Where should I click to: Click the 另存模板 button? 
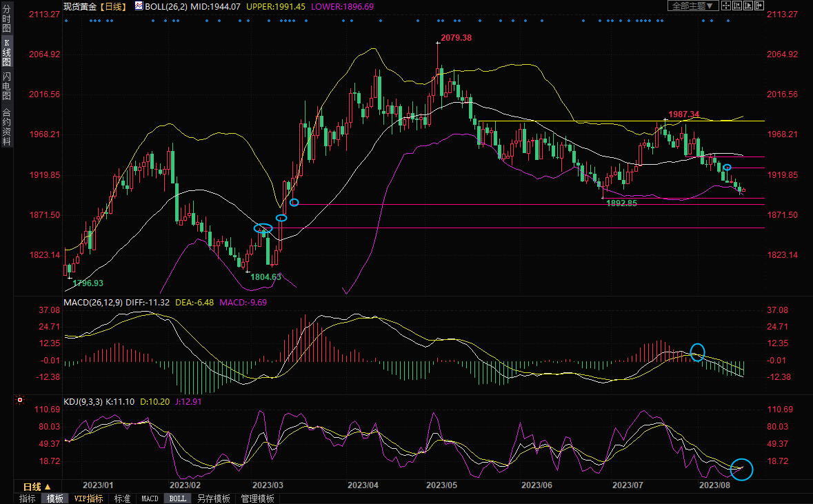click(213, 498)
